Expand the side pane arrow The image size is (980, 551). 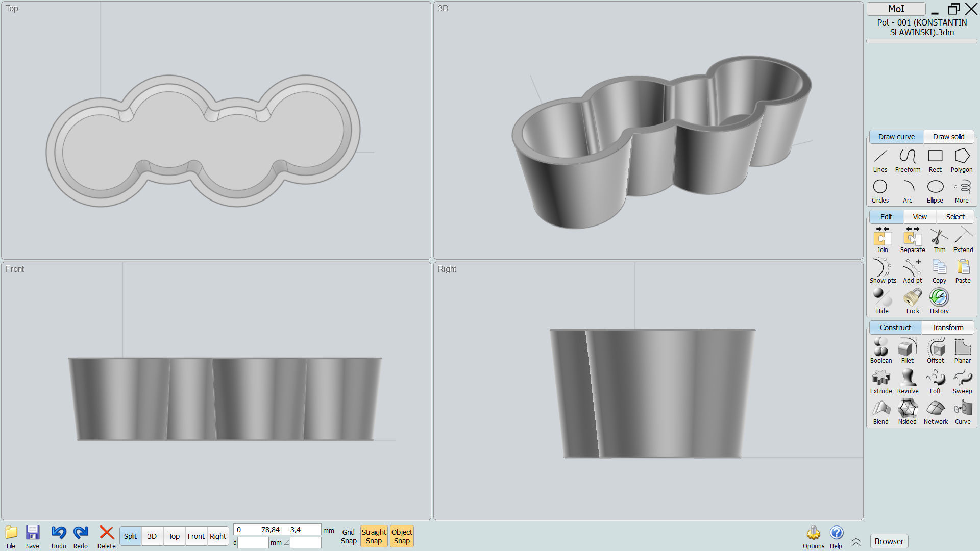(x=856, y=542)
